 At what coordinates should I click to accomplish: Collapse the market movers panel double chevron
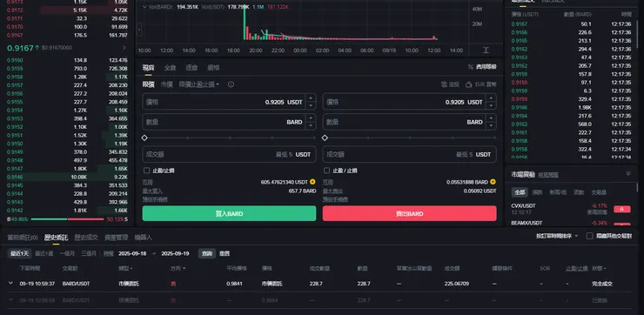tap(628, 174)
